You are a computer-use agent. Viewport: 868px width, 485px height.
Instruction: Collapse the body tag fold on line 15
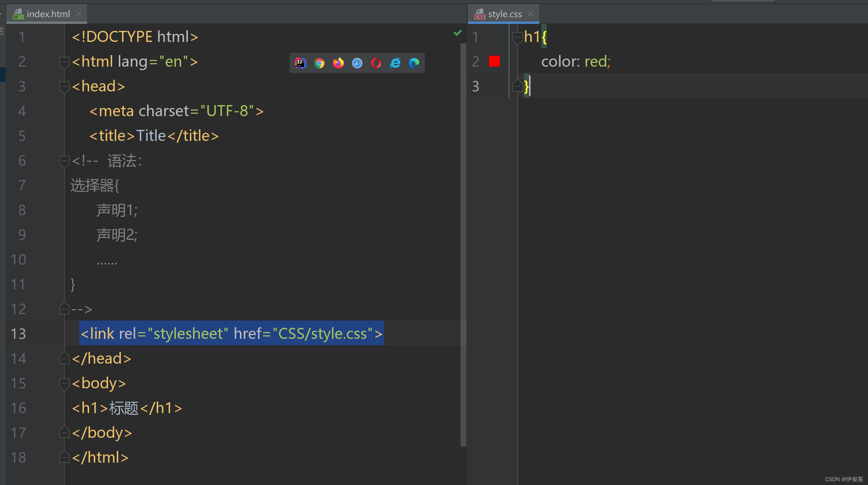(64, 384)
